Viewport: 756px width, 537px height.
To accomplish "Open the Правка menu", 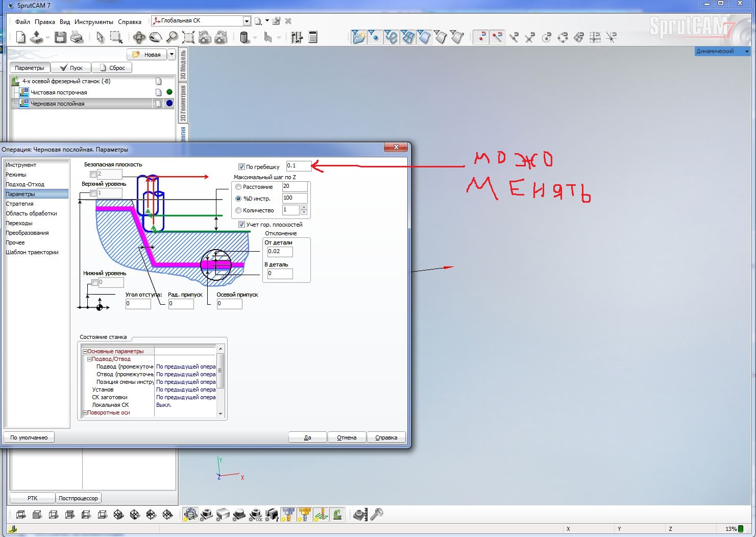I will coord(45,22).
